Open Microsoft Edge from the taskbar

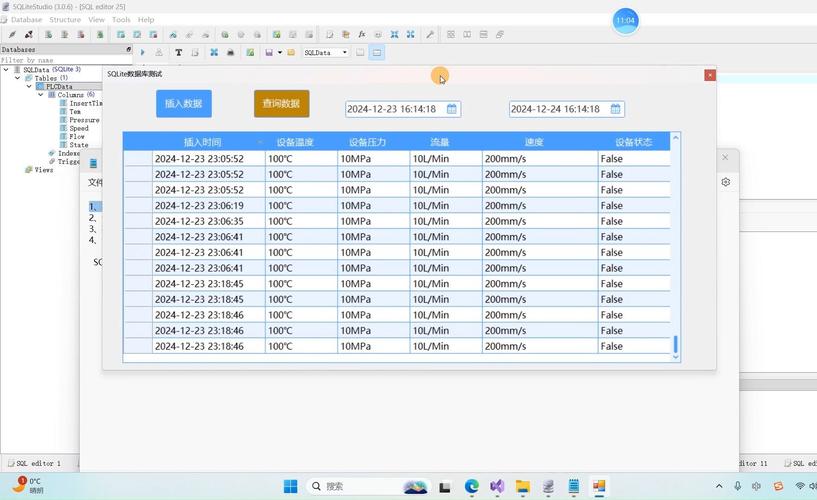click(471, 487)
